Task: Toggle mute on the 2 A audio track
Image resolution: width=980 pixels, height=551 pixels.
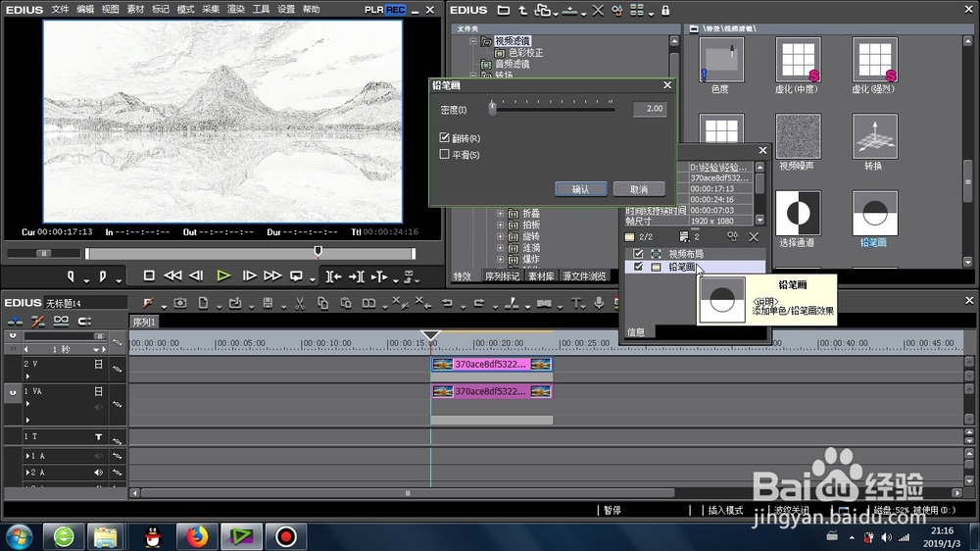Action: (98, 473)
